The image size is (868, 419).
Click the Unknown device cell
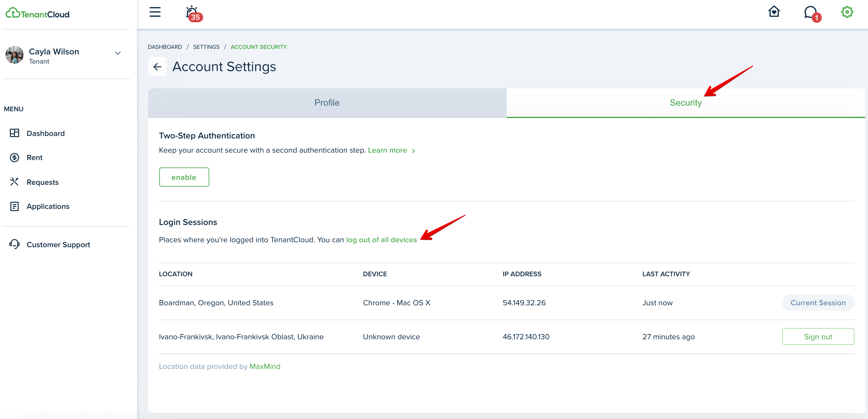tap(391, 336)
